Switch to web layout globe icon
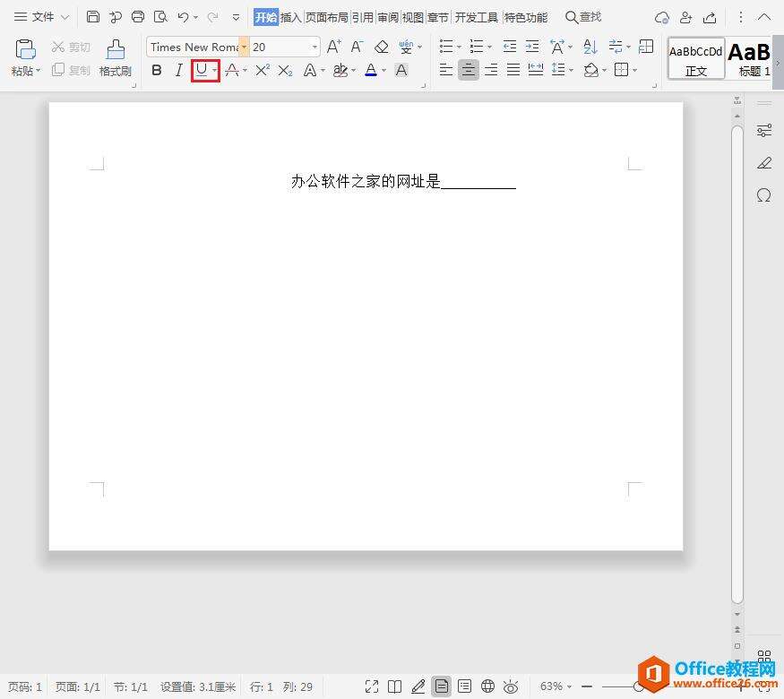The width and height of the screenshot is (784, 699). point(487,686)
